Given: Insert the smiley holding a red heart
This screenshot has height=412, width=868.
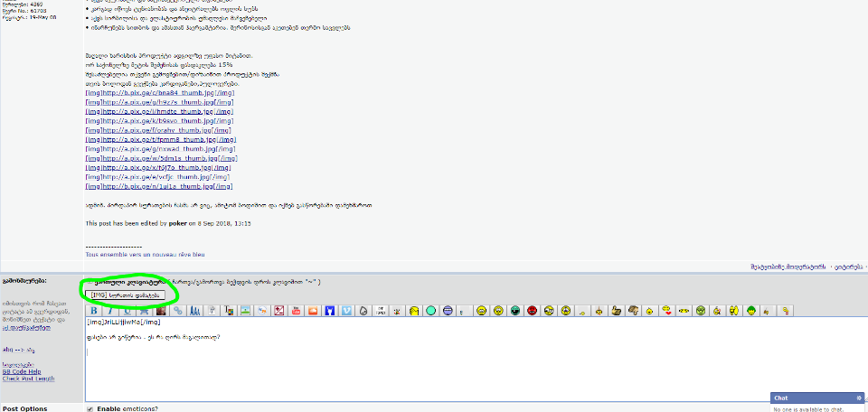Looking at the screenshot, I should click(x=667, y=311).
